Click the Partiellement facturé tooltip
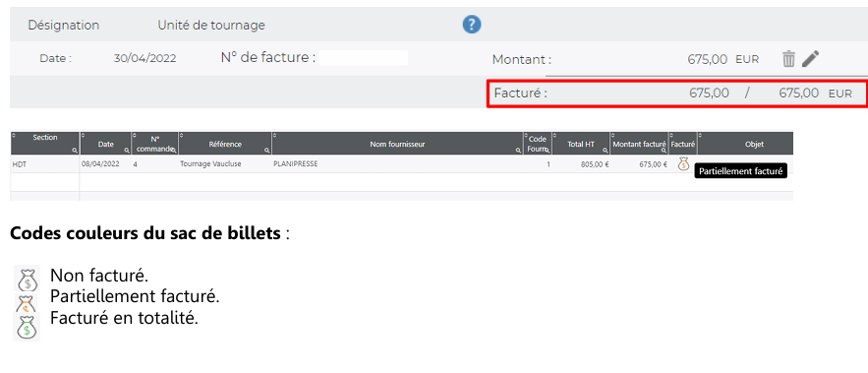Viewport: 868px width, 373px height. pos(740,172)
